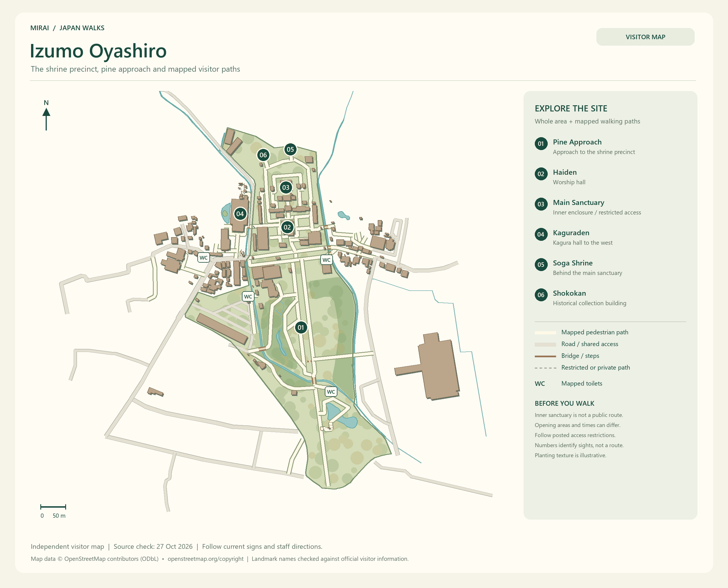The height and width of the screenshot is (588, 728).
Task: Click the southern WC marker near the pond
Action: 331,391
